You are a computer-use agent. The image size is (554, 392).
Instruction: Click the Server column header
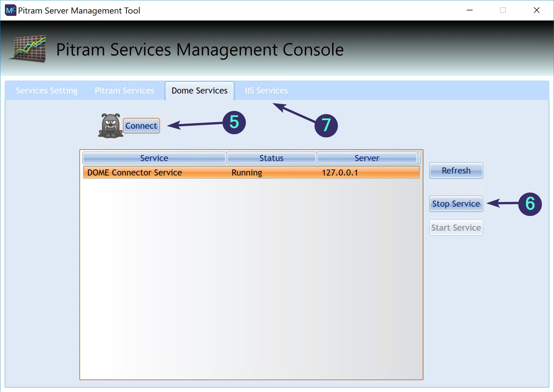coord(367,158)
